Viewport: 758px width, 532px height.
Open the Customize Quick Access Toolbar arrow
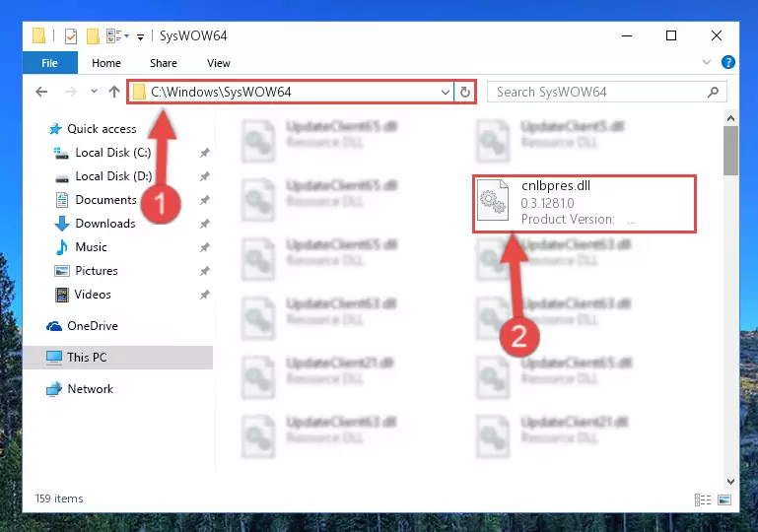[140, 36]
